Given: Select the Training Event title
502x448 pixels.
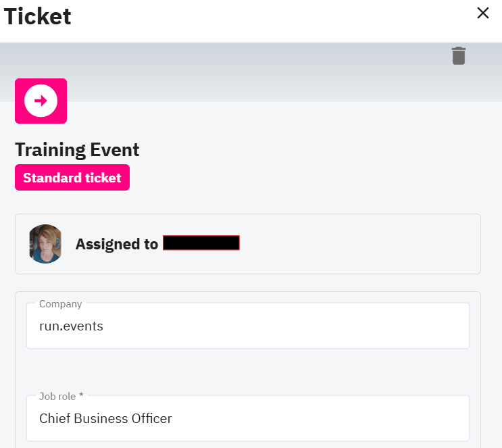Looking at the screenshot, I should [77, 149].
